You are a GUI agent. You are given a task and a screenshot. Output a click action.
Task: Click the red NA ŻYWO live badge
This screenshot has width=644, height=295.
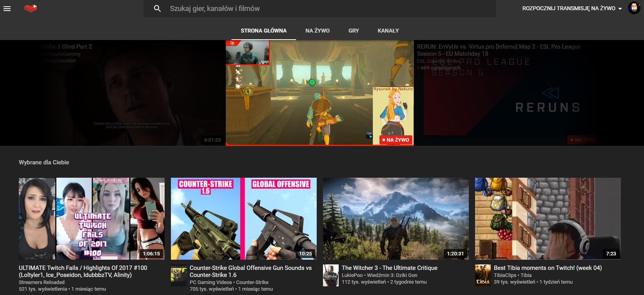(396, 140)
